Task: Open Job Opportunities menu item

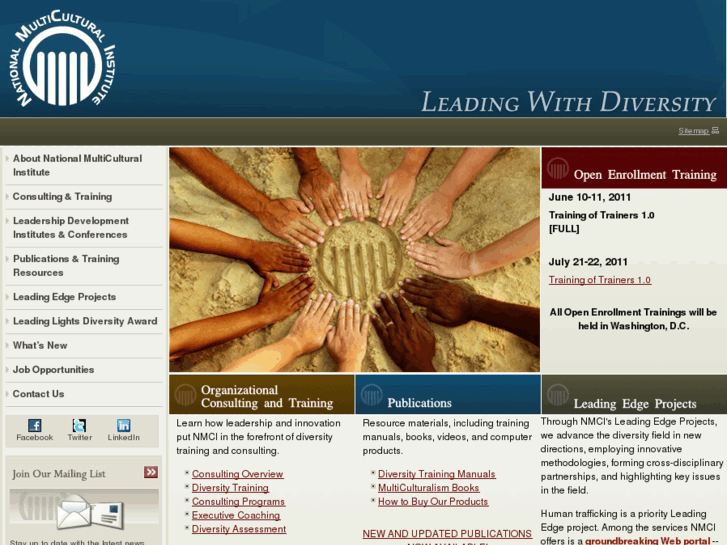Action: pyautogui.click(x=53, y=370)
